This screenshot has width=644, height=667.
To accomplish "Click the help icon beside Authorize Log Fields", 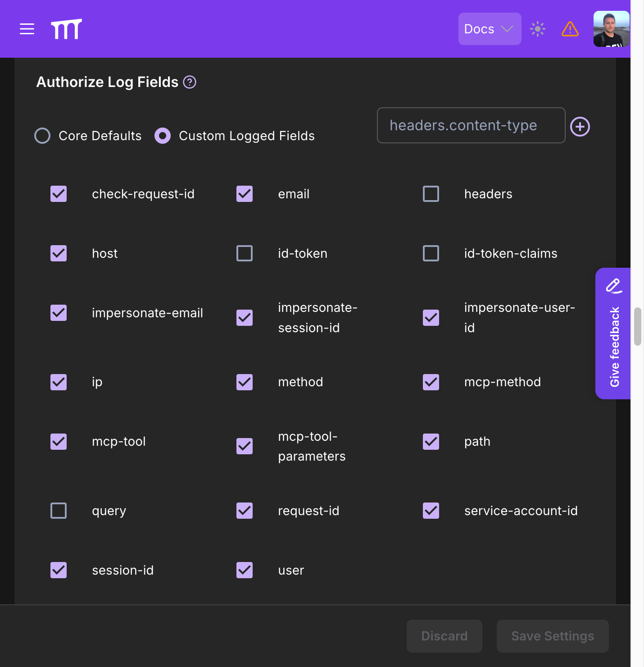I will click(x=190, y=82).
